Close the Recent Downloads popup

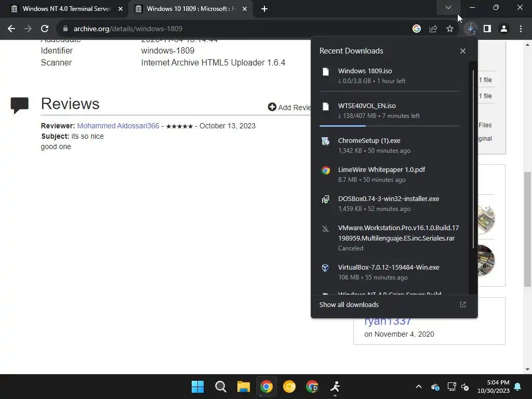(x=463, y=51)
